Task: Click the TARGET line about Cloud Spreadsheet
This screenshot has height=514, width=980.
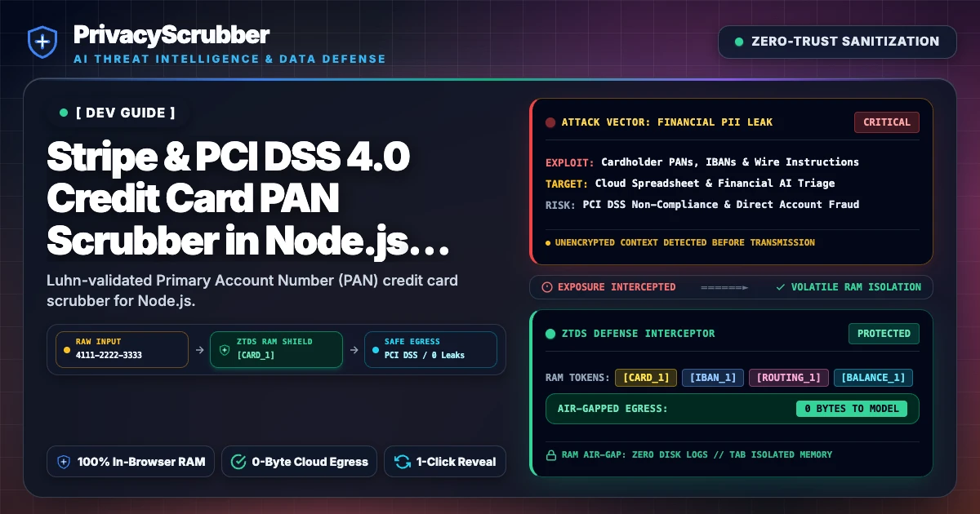Action: click(690, 184)
